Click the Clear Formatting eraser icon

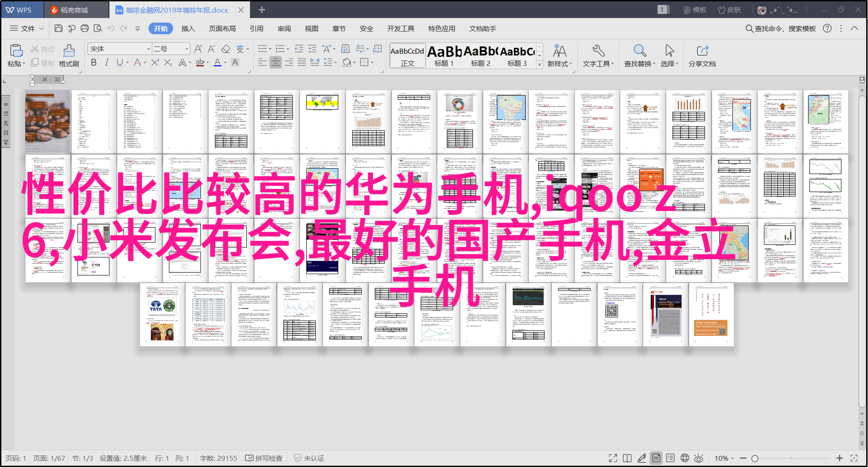226,49
